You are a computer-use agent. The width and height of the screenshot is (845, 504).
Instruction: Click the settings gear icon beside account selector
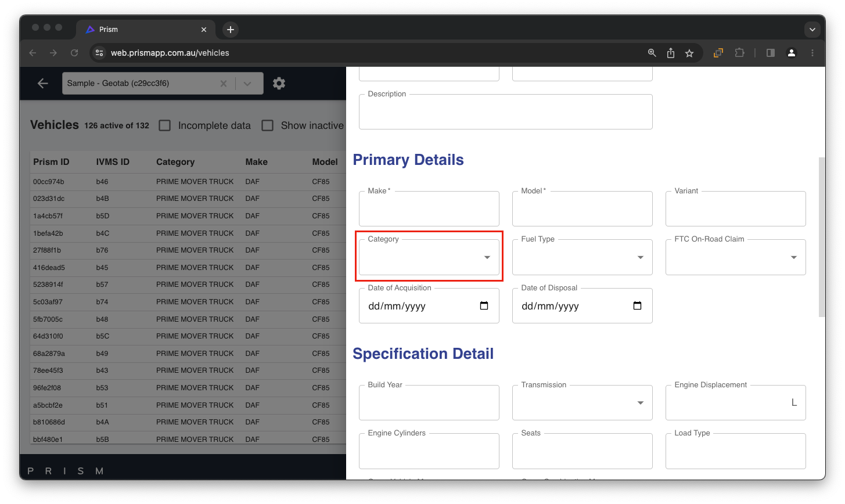(x=279, y=84)
